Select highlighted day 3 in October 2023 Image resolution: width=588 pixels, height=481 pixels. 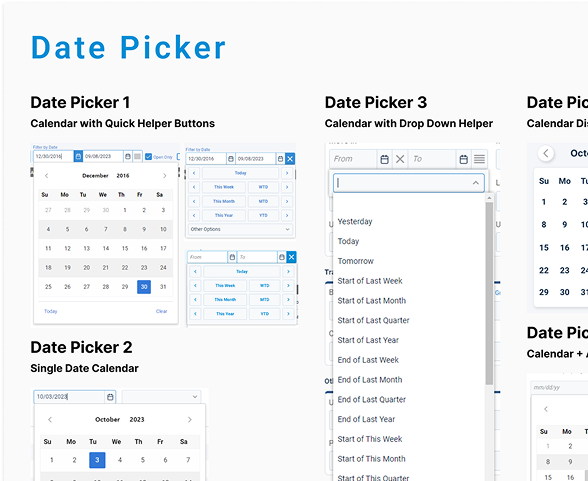click(97, 460)
